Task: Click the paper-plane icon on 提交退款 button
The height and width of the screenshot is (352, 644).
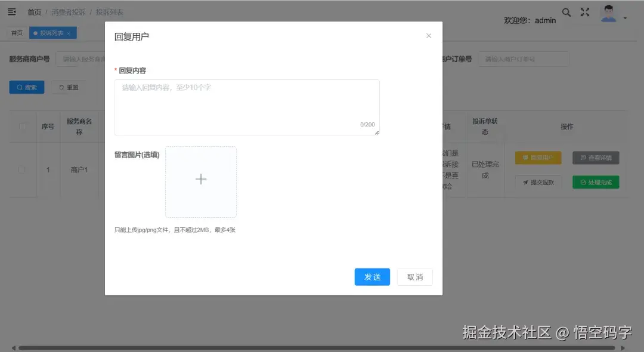Action: click(524, 182)
